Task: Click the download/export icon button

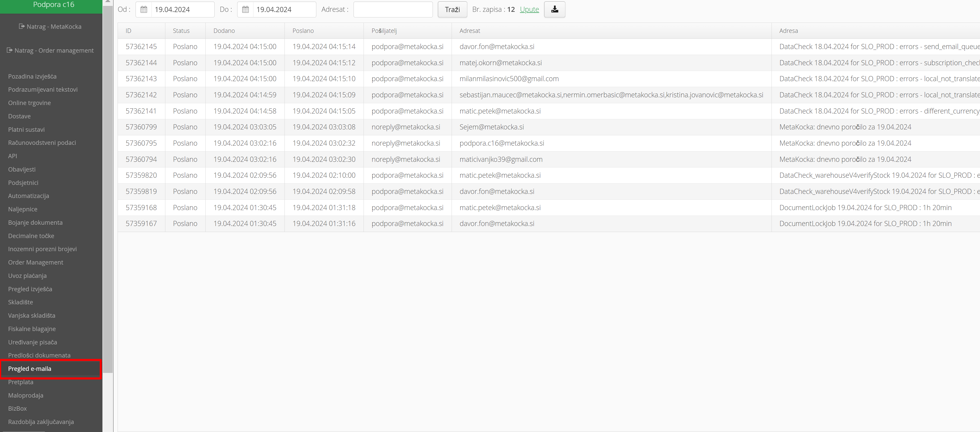Action: (x=554, y=10)
